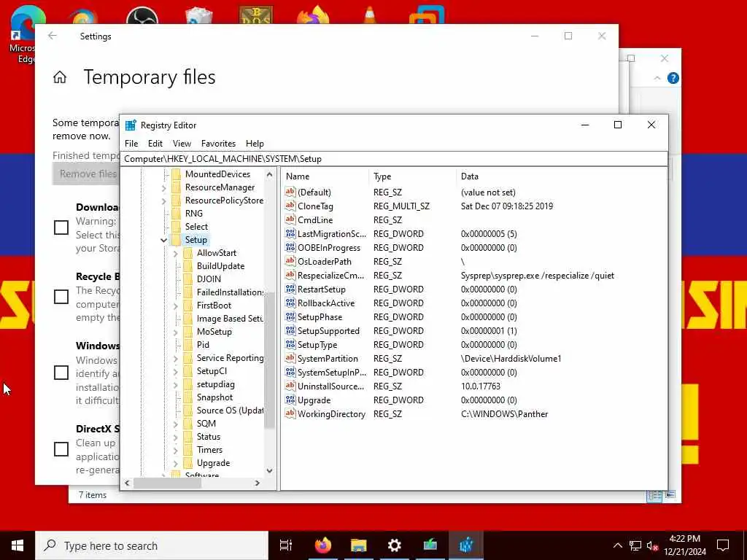Screen dimensions: 747x560
Task: Open the Help menu in Registry Editor
Action: coord(255,144)
